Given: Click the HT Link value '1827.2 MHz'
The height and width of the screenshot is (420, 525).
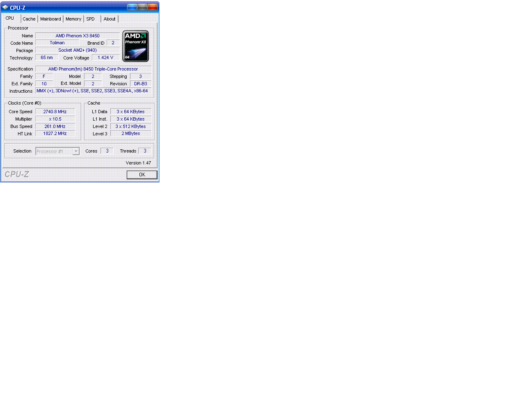Looking at the screenshot, I should (55, 133).
